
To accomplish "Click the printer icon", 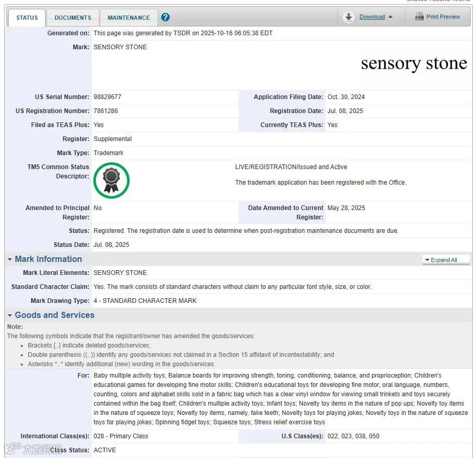I will pyautogui.click(x=419, y=16).
